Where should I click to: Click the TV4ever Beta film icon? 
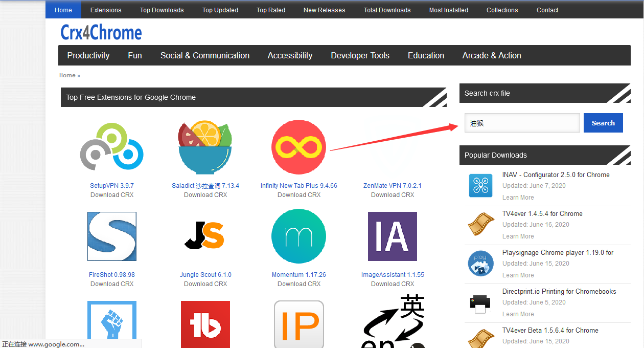tap(480, 339)
